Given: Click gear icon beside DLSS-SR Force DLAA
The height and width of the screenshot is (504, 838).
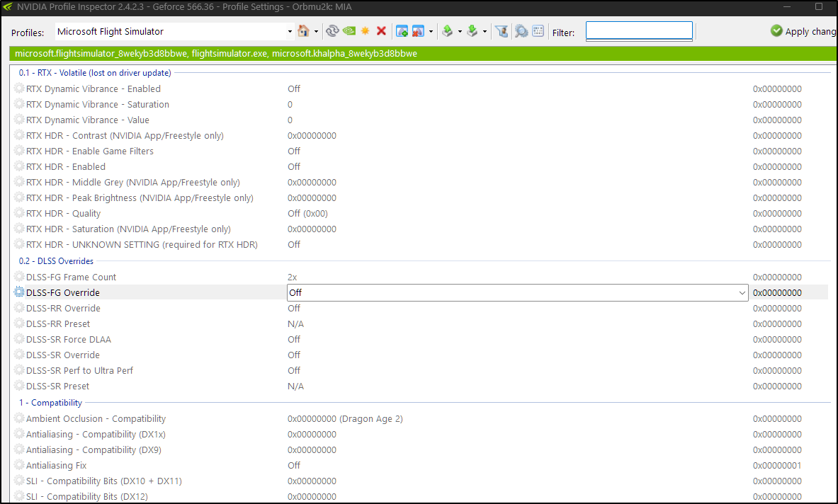Looking at the screenshot, I should 19,339.
